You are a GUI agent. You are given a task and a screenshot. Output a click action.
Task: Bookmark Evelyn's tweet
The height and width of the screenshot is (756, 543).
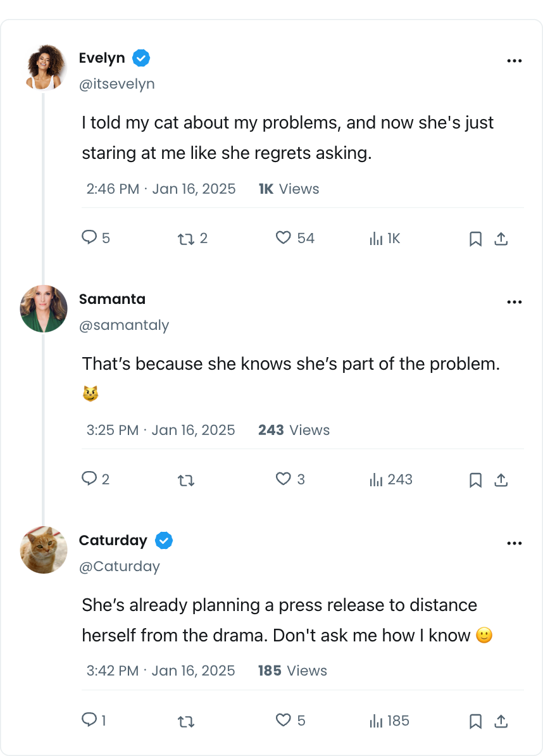point(475,239)
